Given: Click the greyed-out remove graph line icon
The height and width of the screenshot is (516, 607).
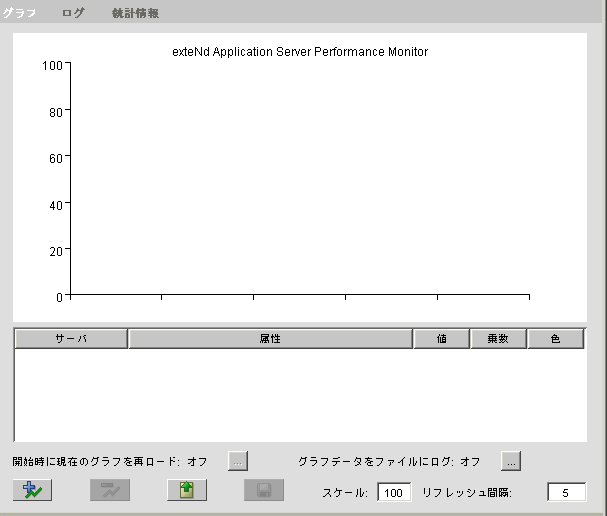Looking at the screenshot, I should [x=110, y=490].
